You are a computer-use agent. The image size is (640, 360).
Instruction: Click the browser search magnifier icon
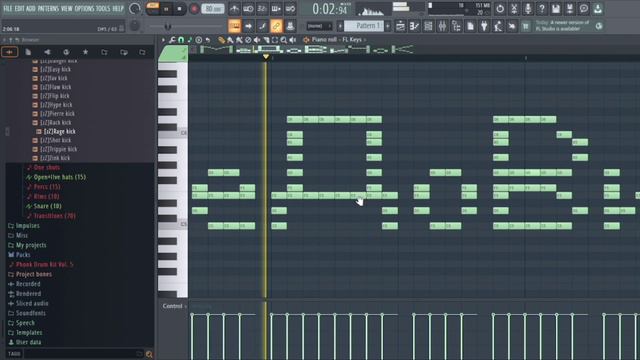(149, 354)
